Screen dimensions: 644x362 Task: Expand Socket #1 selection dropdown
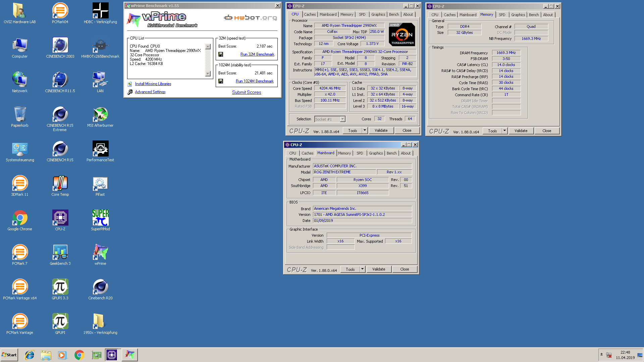[x=342, y=119]
